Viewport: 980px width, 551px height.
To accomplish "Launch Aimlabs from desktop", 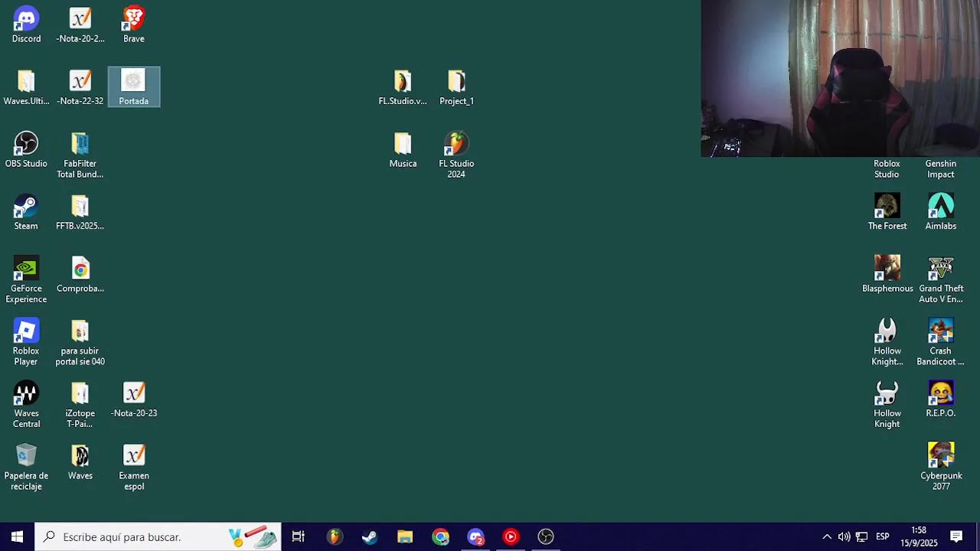I will point(941,212).
